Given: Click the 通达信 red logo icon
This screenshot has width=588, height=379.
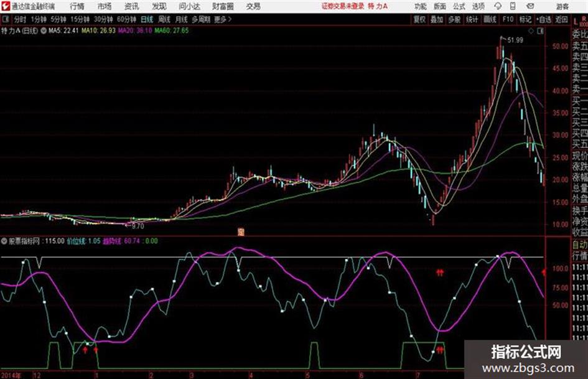Looking at the screenshot, I should pos(6,6).
